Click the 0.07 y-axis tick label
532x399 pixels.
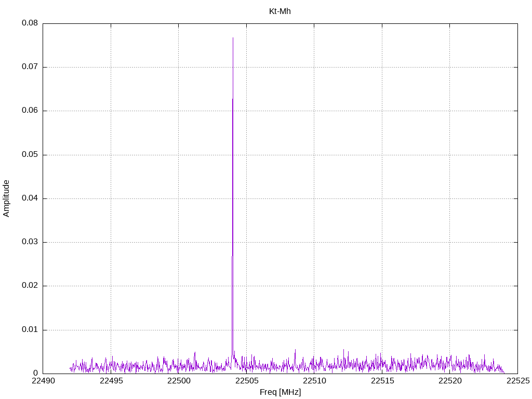click(29, 67)
